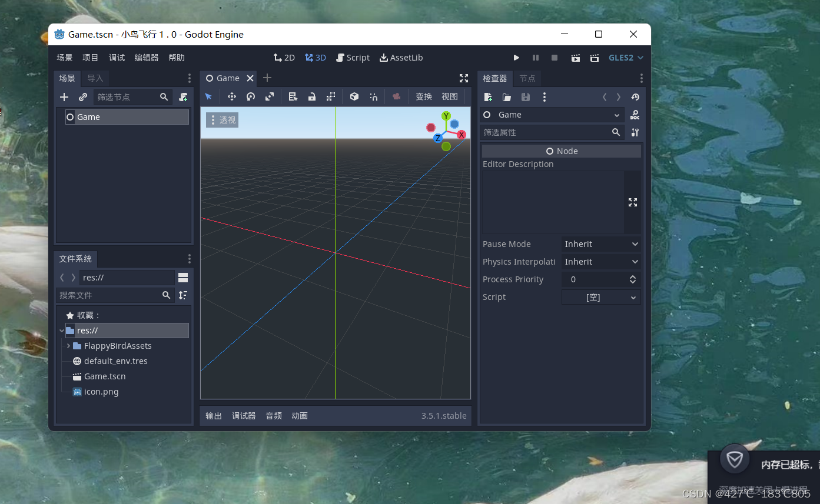Activate the move mode tool

pyautogui.click(x=232, y=96)
